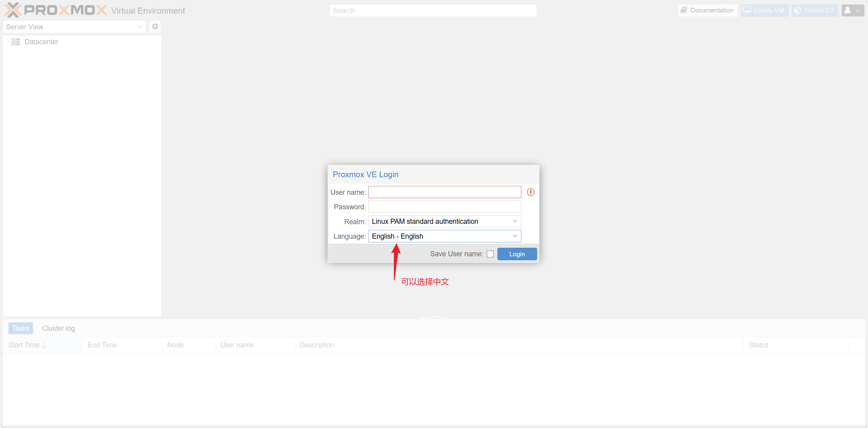Image resolution: width=868 pixels, height=428 pixels.
Task: Sort by the Start Time column
Action: (x=42, y=345)
